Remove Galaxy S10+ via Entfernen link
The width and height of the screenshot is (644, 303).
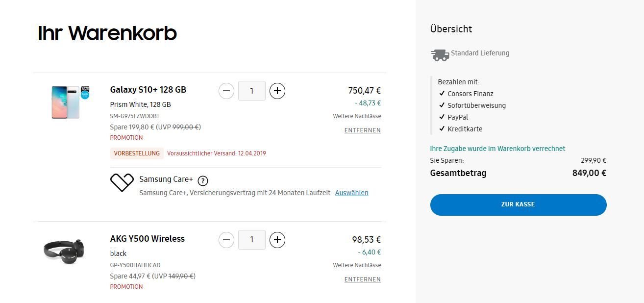363,130
